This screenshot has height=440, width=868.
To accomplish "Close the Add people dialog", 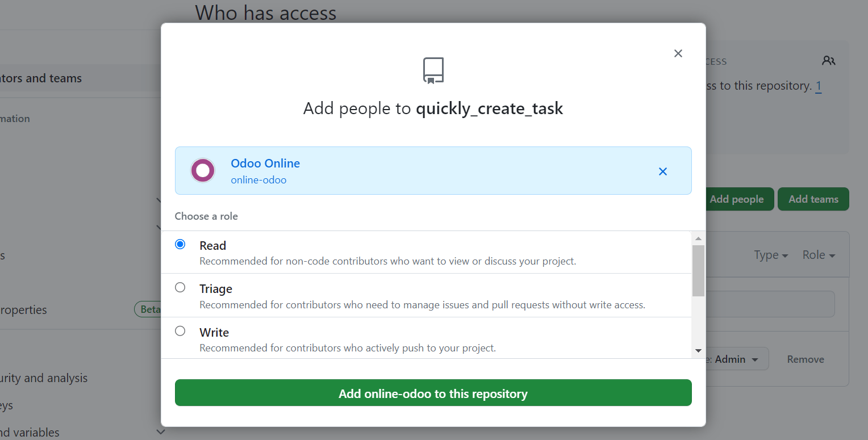I will [678, 53].
